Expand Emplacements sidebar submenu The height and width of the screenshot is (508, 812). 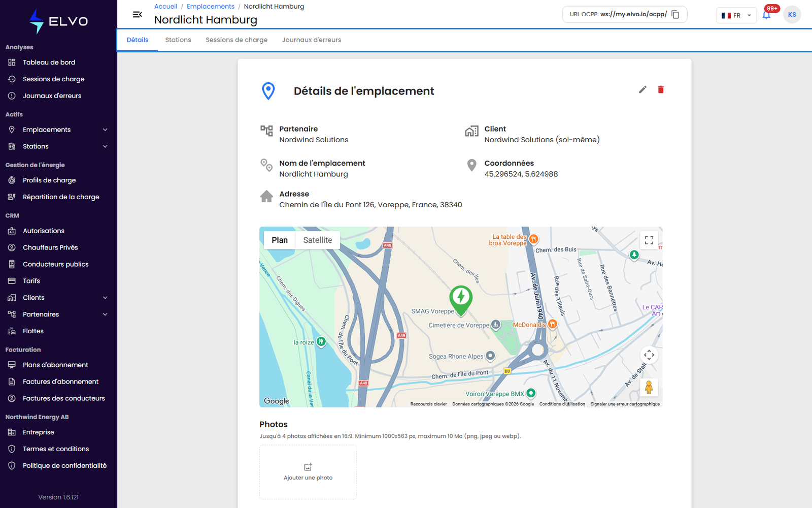click(x=105, y=130)
